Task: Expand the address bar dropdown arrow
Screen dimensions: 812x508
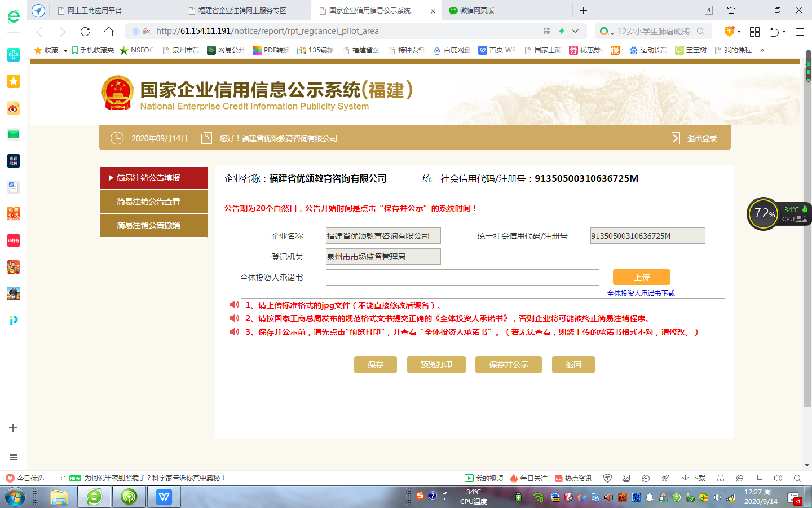Action: [575, 31]
